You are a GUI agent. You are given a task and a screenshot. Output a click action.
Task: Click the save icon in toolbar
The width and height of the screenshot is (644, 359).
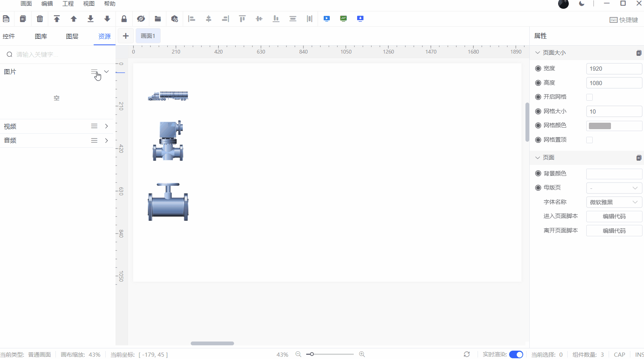pyautogui.click(x=6, y=19)
